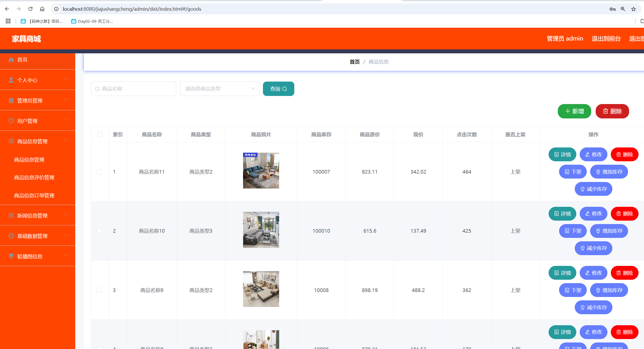Click the browser reload page icon
The height and width of the screenshot is (349, 644).
(30, 9)
